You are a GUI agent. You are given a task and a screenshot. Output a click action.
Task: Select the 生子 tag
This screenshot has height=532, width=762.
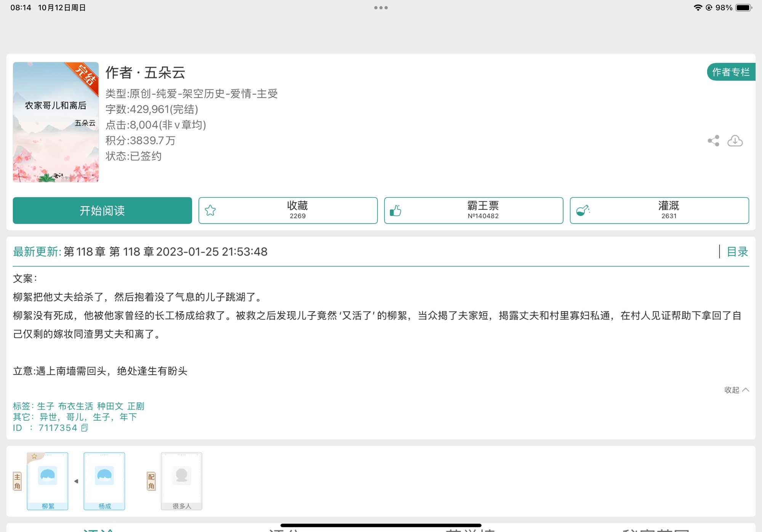pos(45,406)
